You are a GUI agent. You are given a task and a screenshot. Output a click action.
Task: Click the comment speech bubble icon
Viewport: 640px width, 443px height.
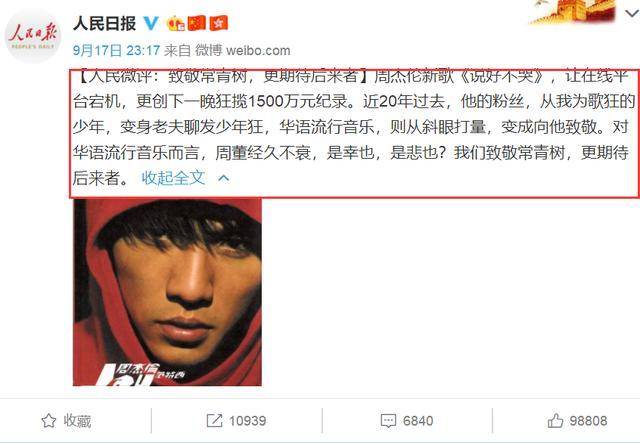point(388,421)
